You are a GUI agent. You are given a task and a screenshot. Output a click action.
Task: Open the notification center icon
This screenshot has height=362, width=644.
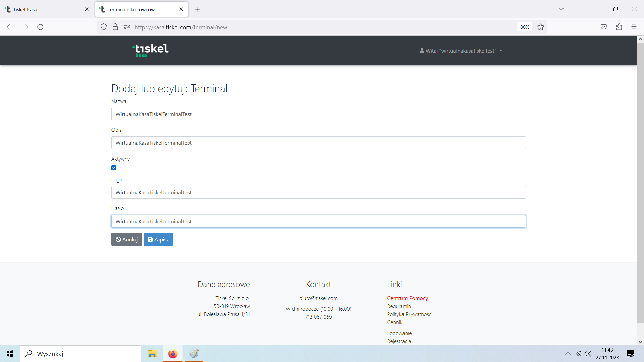pos(630,354)
